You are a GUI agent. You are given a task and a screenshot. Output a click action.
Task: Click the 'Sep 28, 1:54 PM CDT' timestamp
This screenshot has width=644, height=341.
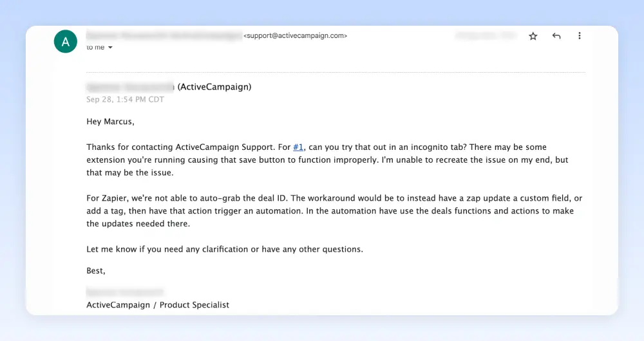point(126,99)
